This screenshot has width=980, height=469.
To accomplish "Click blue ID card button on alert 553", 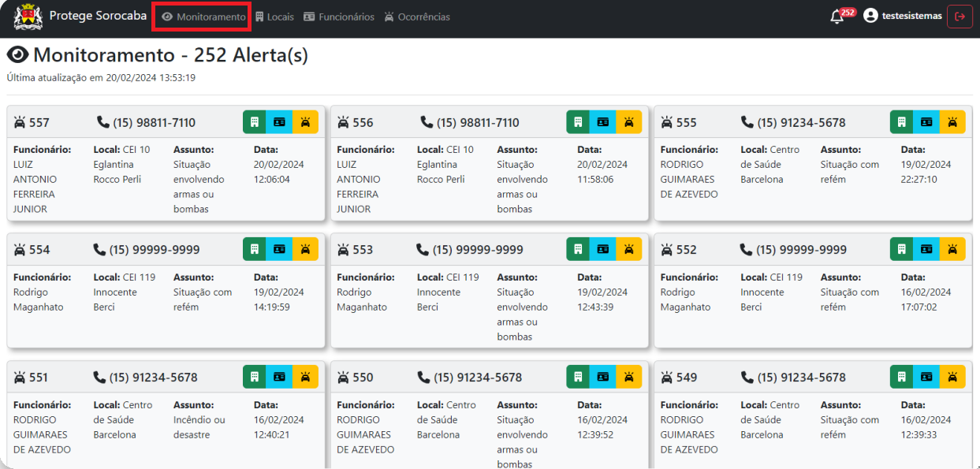I will (x=603, y=249).
